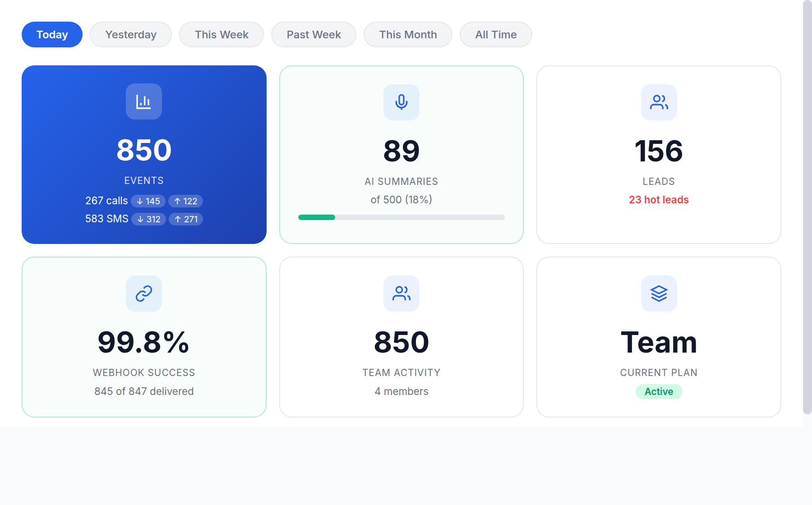The image size is (812, 505).
Task: Click the AI summaries progress bar
Action: coord(401,217)
